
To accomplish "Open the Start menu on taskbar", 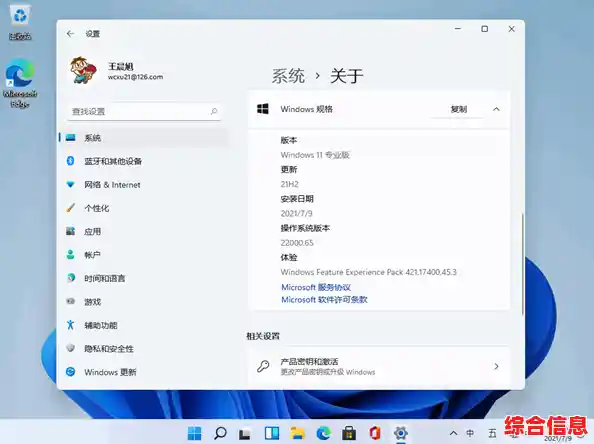I will click(x=195, y=433).
